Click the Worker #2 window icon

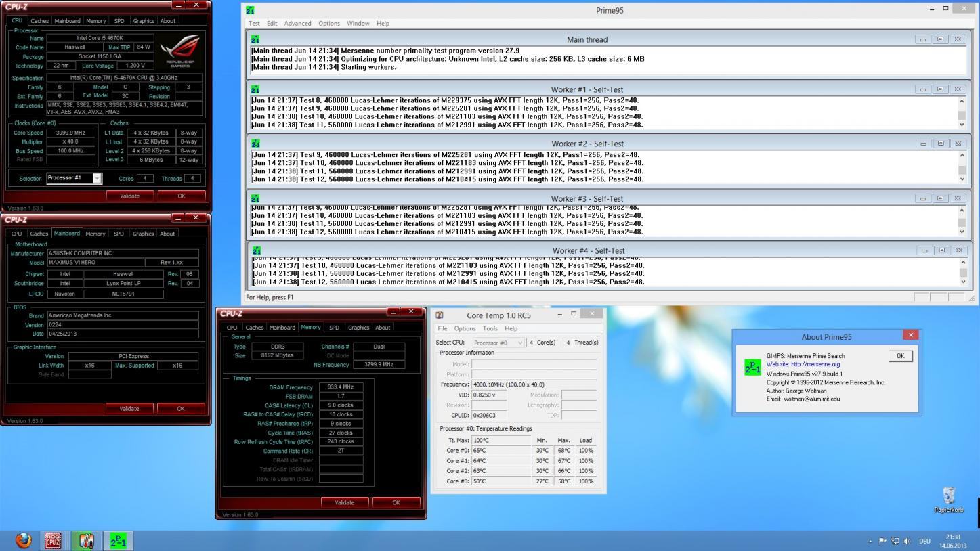[255, 144]
